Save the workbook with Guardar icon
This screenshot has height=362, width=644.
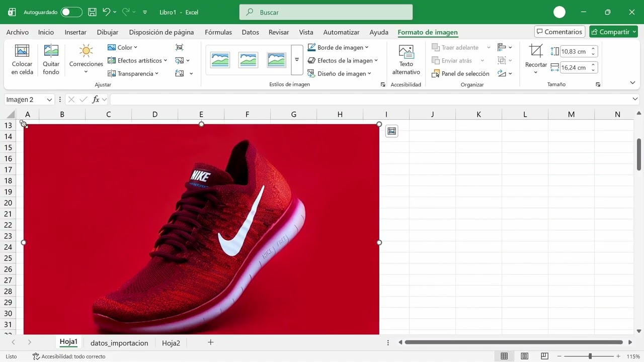click(92, 12)
